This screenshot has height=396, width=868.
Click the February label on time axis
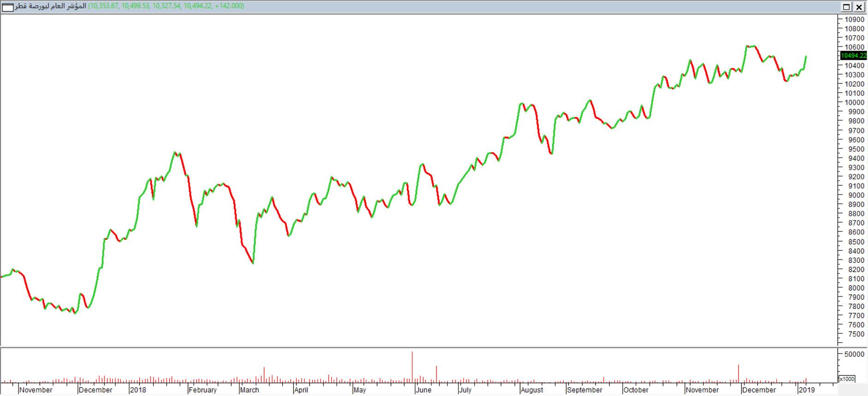click(202, 390)
